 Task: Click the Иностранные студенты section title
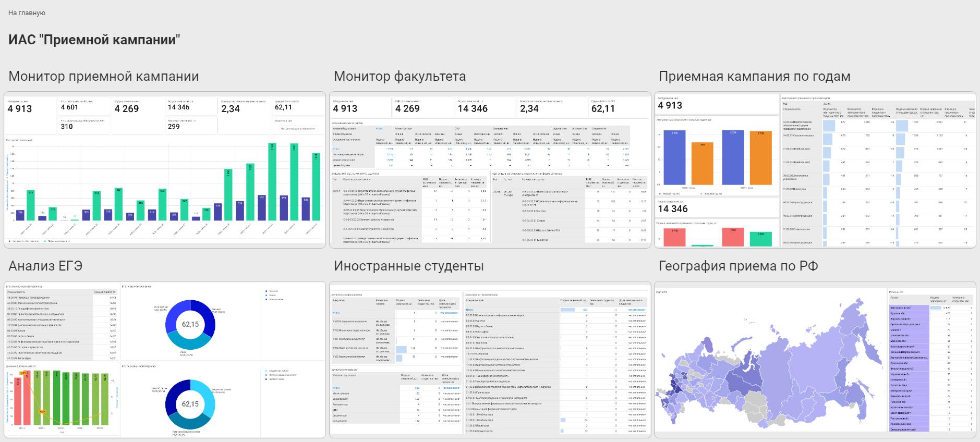[x=408, y=266]
